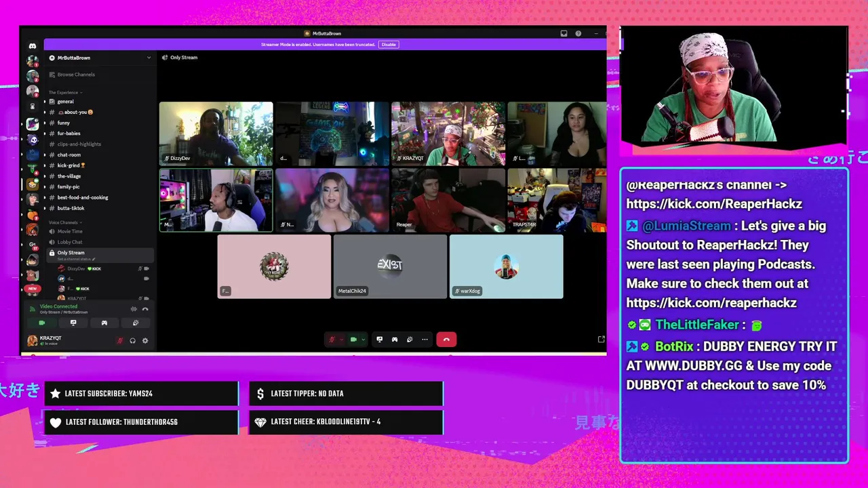
Task: Click the Browse Channels icon entry
Action: [x=52, y=75]
